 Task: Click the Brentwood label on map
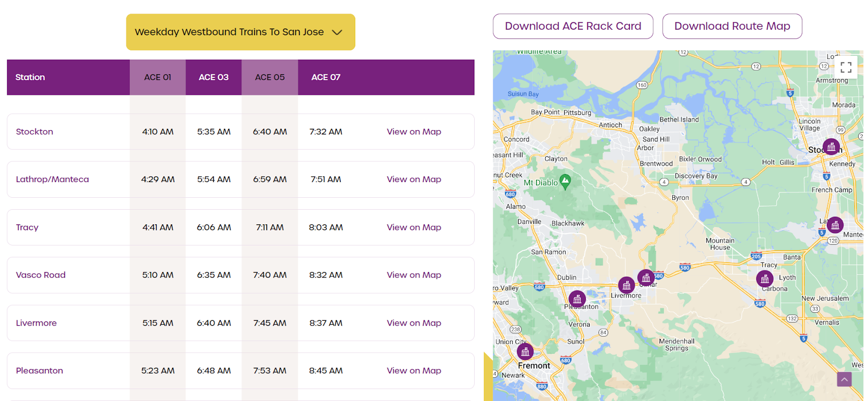[656, 164]
